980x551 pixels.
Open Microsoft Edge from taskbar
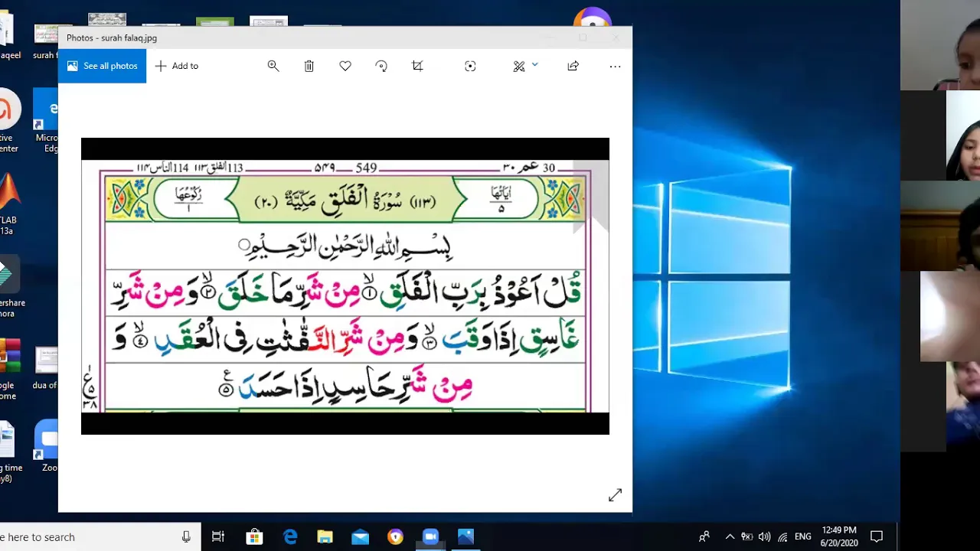(290, 537)
